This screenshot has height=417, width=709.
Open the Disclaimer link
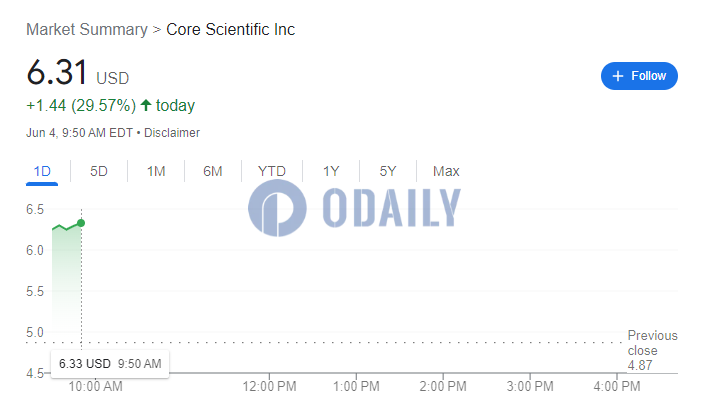(172, 133)
